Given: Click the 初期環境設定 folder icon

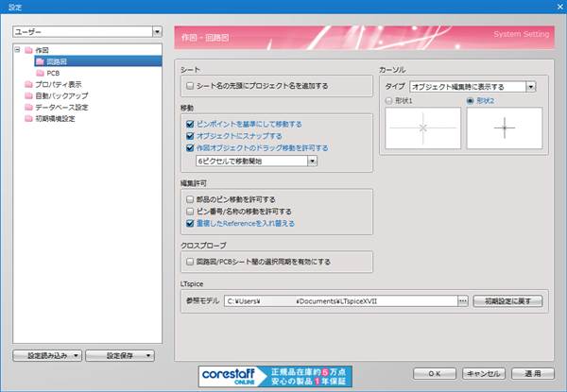Looking at the screenshot, I should click(x=28, y=118).
